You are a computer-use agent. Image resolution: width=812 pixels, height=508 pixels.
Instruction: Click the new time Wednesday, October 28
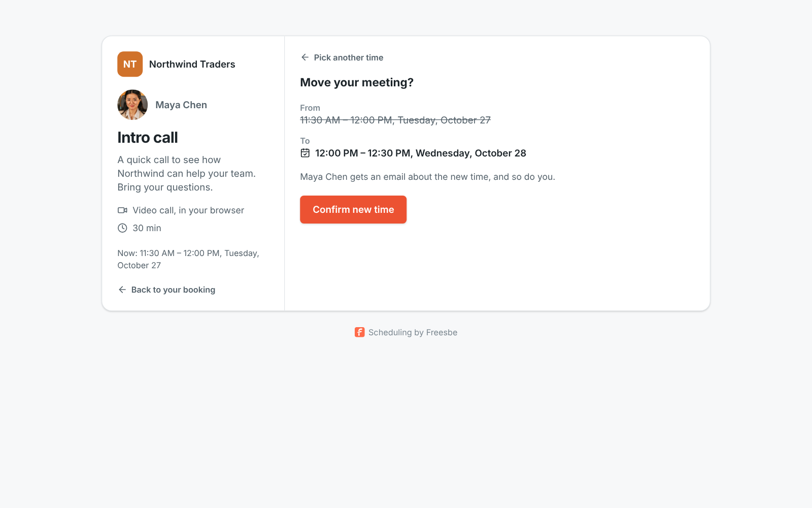tap(421, 153)
